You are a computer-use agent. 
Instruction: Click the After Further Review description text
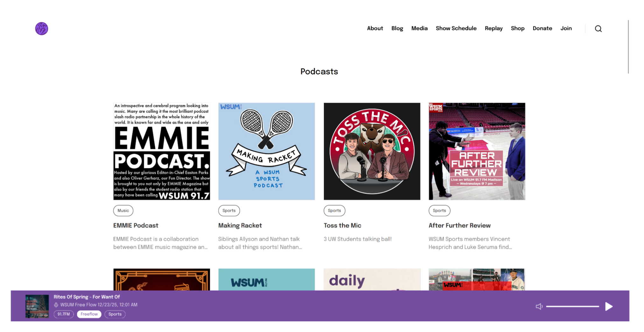(x=470, y=243)
